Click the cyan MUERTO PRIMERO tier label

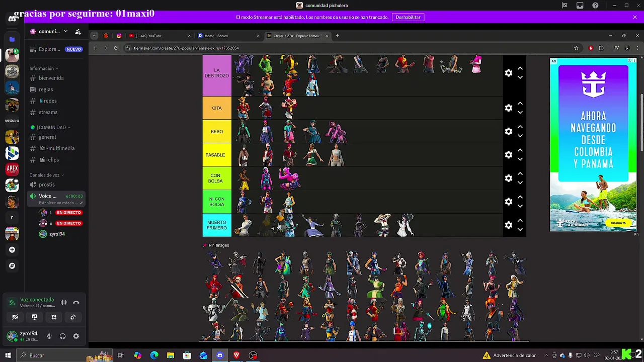217,225
